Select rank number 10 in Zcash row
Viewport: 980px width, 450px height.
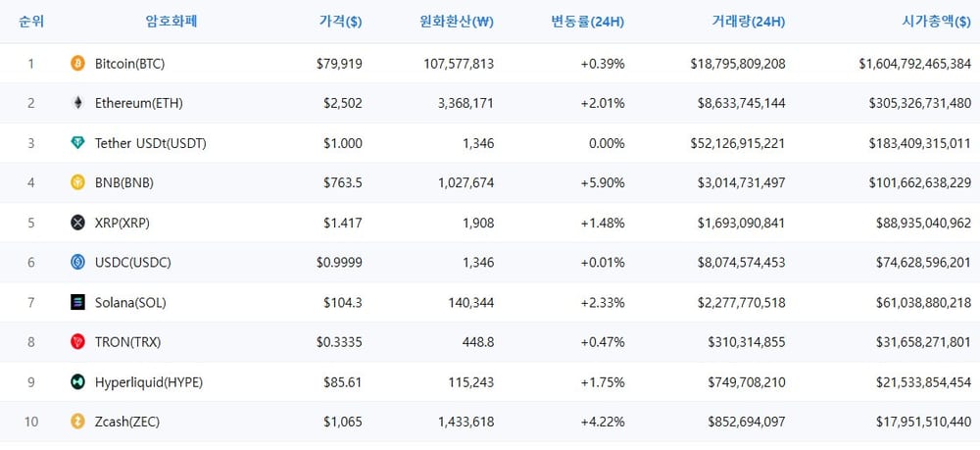(31, 423)
